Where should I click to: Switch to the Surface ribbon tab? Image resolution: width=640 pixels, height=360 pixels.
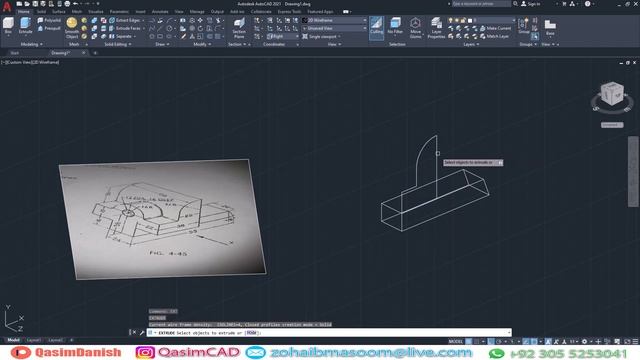[x=59, y=12]
